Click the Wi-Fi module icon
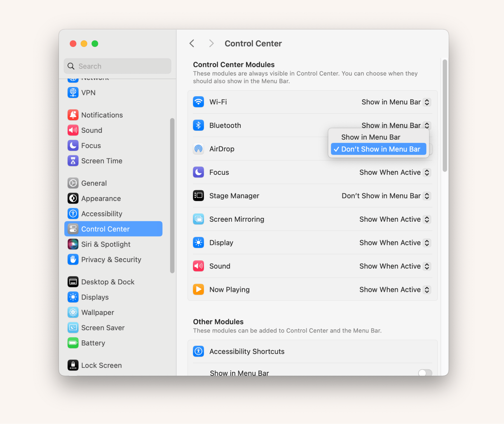This screenshot has width=504, height=424. click(x=198, y=102)
